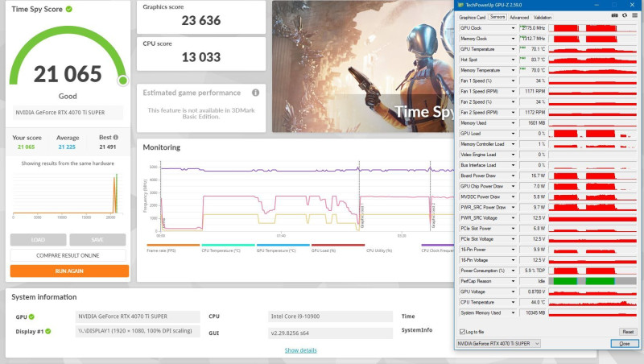Click the CPU score value 13 033

[201, 57]
